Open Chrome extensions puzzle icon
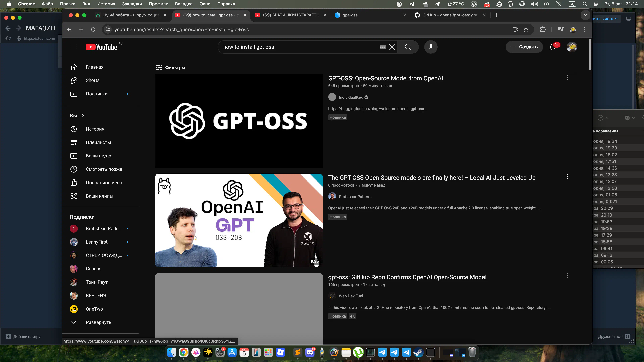Image resolution: width=644 pixels, height=362 pixels. (543, 29)
